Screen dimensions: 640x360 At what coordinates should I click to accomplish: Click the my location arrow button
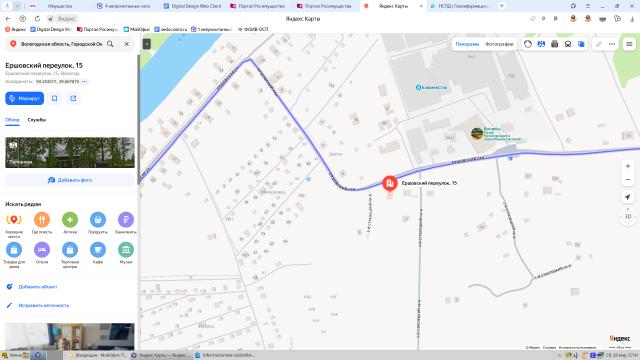click(x=628, y=197)
